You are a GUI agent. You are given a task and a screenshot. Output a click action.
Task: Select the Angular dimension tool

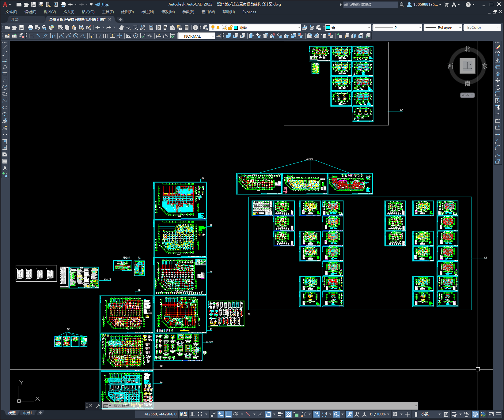[82, 36]
